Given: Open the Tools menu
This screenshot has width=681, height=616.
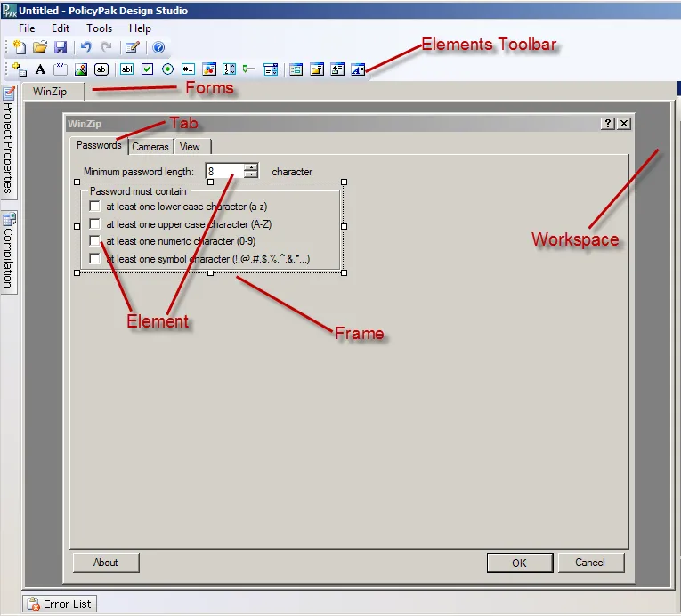Looking at the screenshot, I should (x=99, y=28).
